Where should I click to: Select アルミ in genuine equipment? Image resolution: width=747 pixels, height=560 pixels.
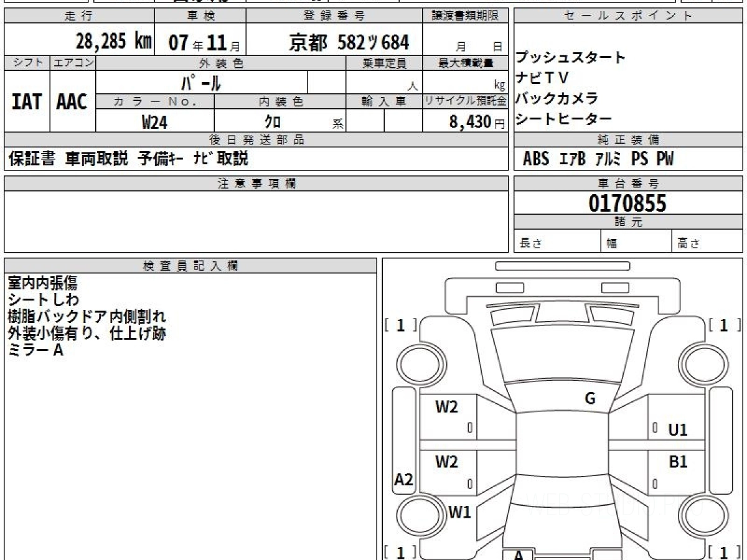click(608, 159)
